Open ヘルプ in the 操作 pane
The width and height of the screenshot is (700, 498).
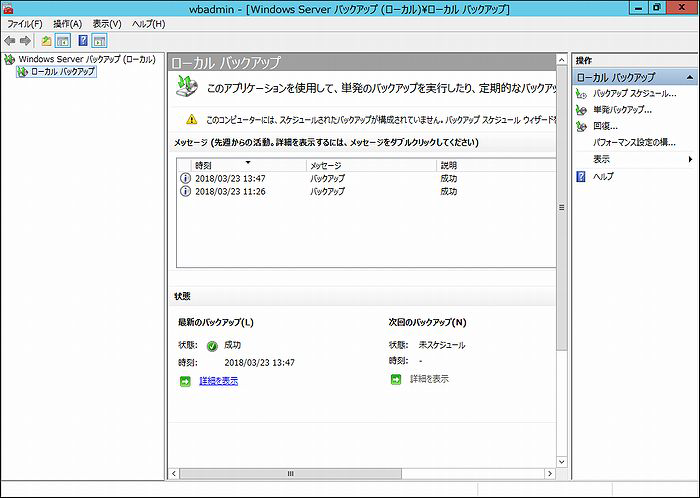[x=603, y=177]
